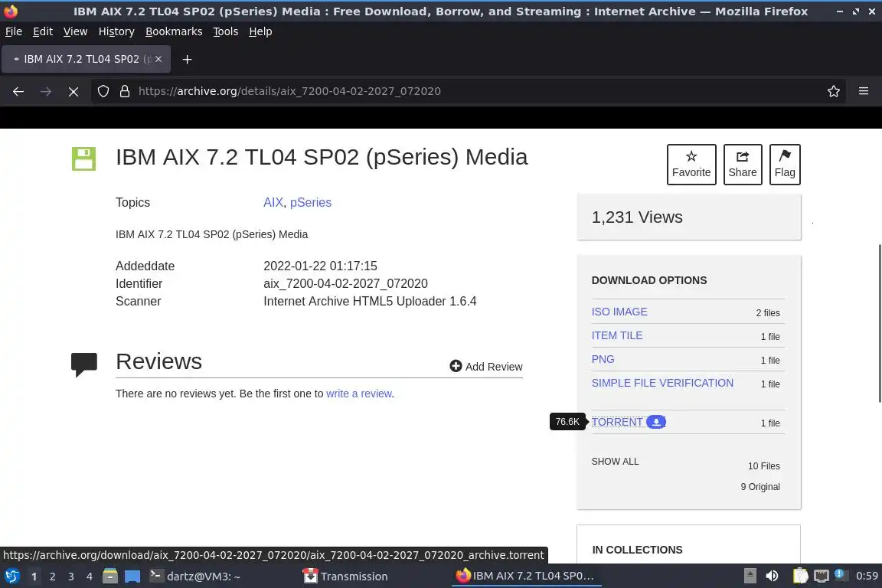Screen dimensions: 882x588
Task: Open the ITEM TILE download option
Action: (x=617, y=335)
